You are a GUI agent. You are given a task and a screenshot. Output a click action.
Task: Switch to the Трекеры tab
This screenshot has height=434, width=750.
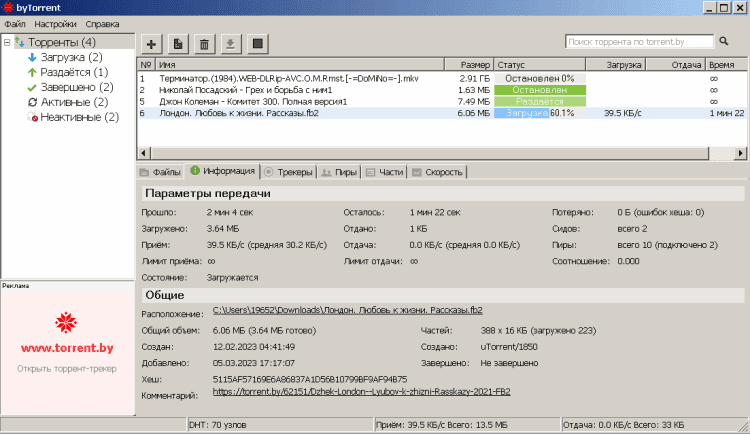(288, 172)
